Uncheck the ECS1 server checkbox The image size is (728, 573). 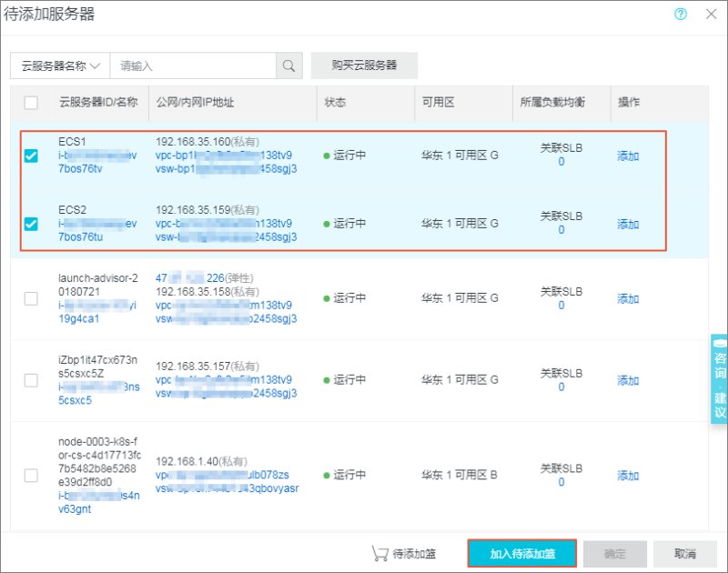tap(31, 156)
